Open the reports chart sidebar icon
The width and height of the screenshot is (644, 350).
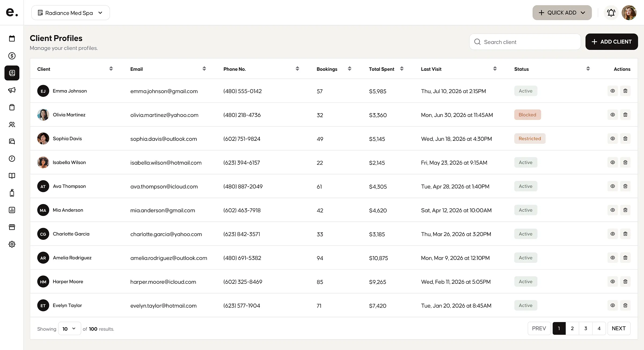[12, 210]
